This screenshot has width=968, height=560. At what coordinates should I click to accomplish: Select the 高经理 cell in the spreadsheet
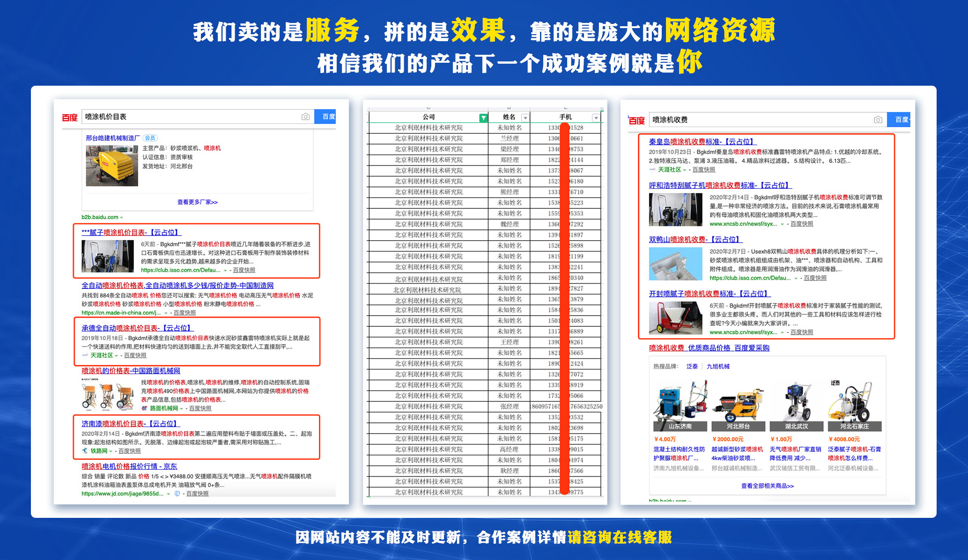pos(509,449)
